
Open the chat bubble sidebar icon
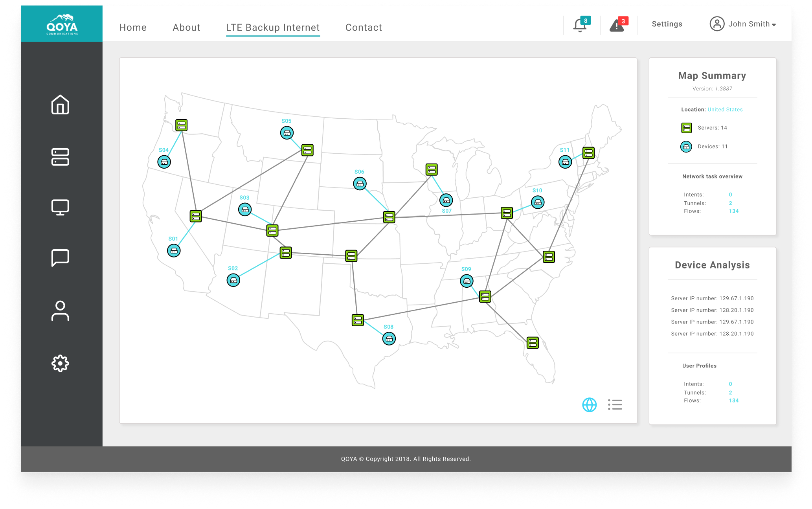coord(60,258)
